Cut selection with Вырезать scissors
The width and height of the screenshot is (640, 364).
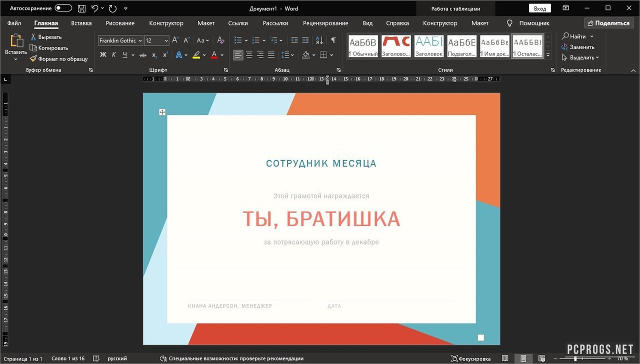45,37
